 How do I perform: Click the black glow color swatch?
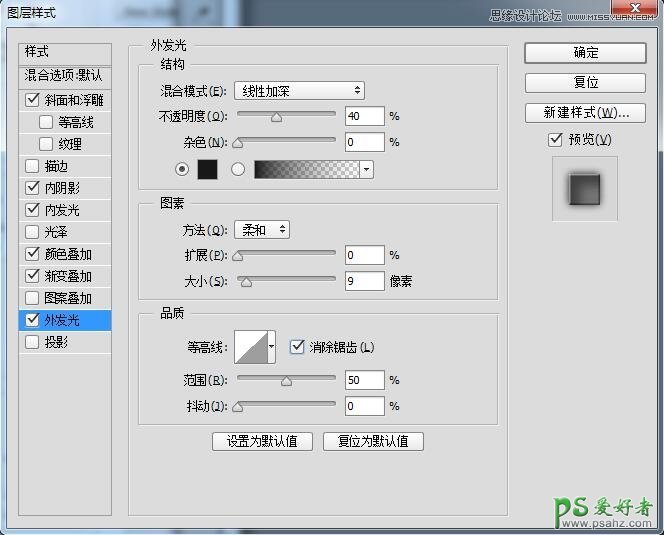207,169
